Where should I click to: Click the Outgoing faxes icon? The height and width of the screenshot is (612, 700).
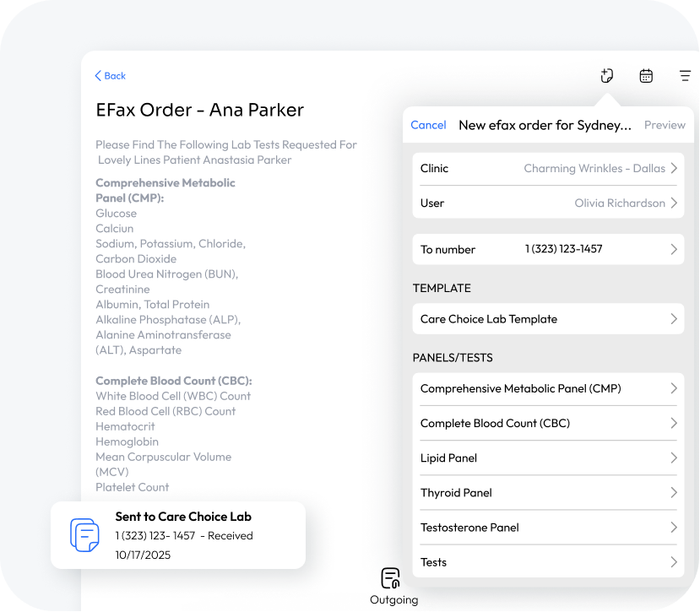click(x=390, y=578)
